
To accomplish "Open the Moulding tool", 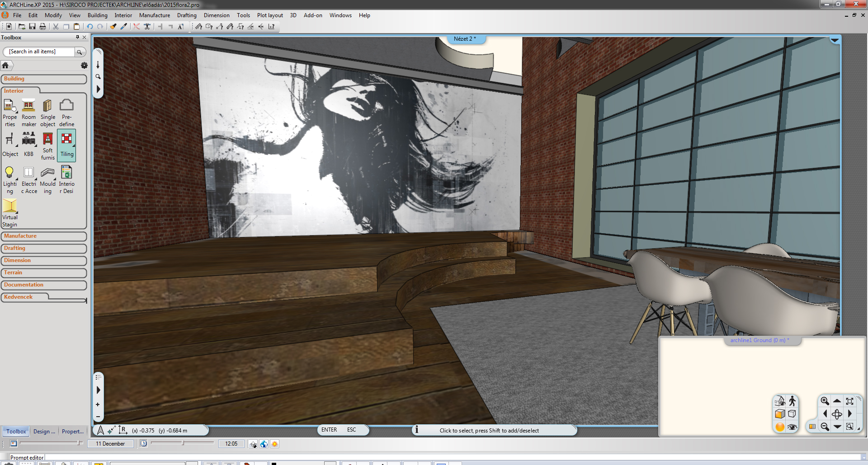I will pyautogui.click(x=47, y=180).
